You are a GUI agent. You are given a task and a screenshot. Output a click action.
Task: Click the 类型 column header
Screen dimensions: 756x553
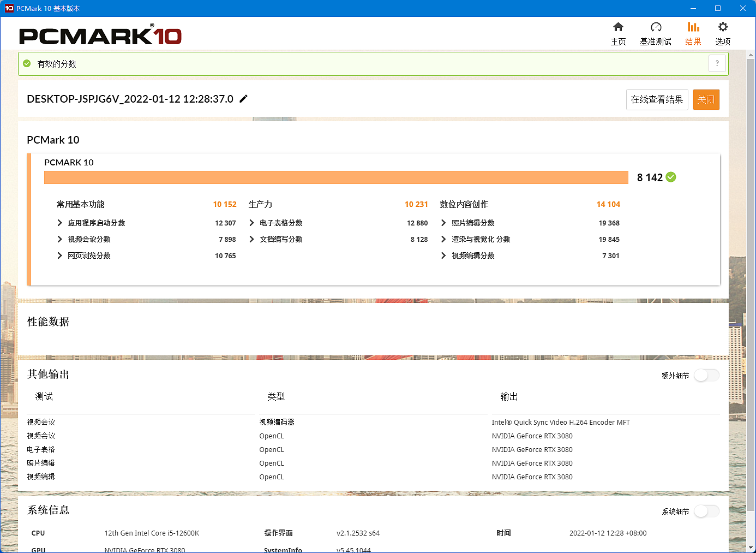click(276, 396)
